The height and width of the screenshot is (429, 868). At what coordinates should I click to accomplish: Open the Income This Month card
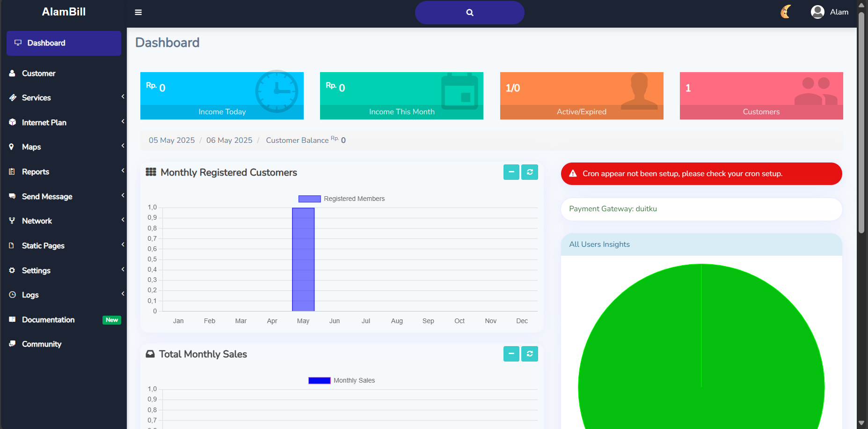tap(401, 96)
